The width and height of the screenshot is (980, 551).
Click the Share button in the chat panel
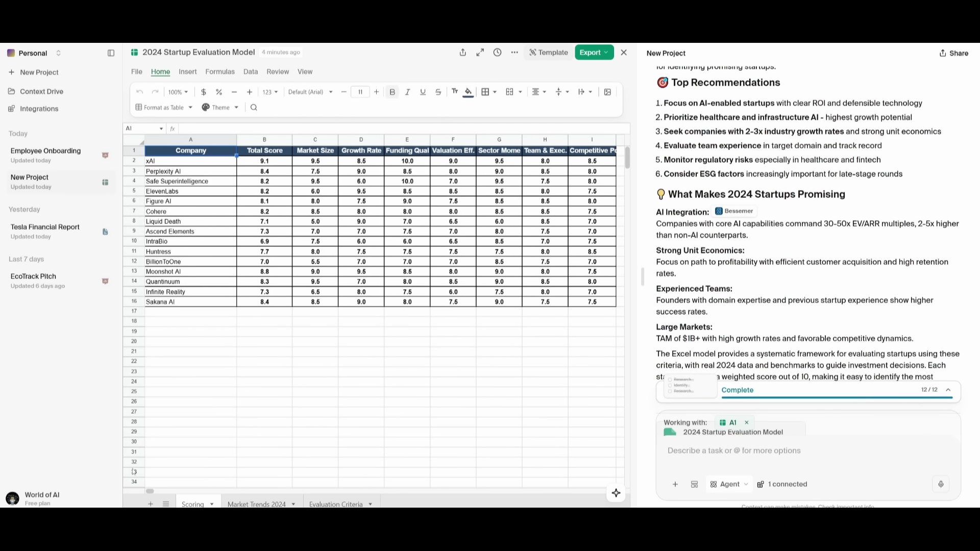pyautogui.click(x=954, y=53)
